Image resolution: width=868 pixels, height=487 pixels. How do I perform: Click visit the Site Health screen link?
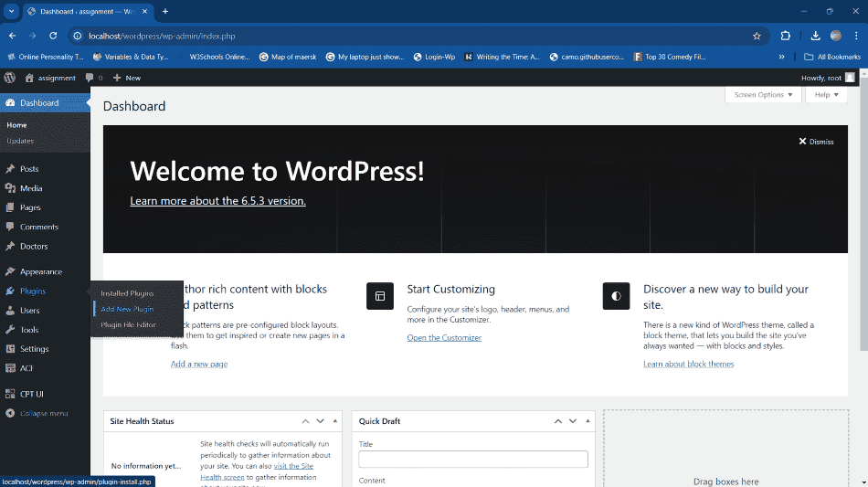[257, 471]
